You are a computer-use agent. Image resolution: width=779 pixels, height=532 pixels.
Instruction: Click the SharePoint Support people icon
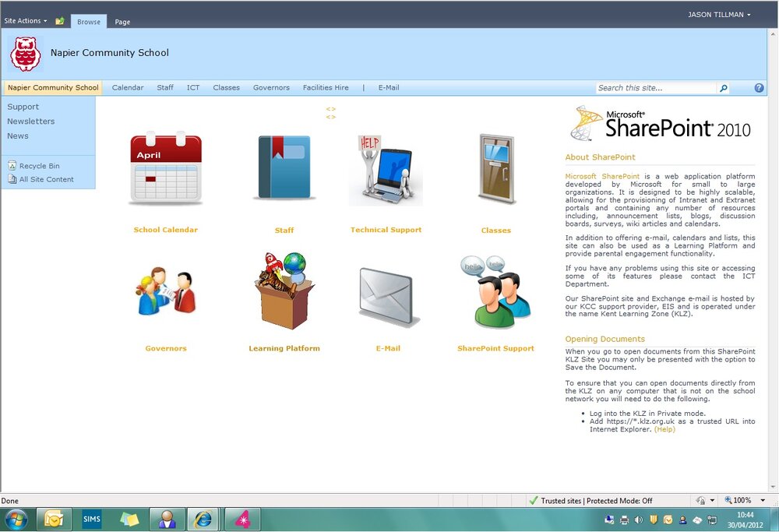point(495,292)
